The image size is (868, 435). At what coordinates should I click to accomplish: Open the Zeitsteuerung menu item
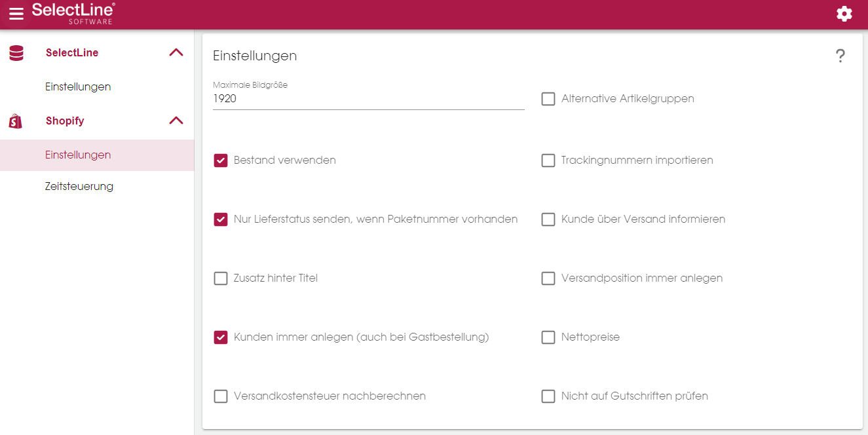[79, 187]
